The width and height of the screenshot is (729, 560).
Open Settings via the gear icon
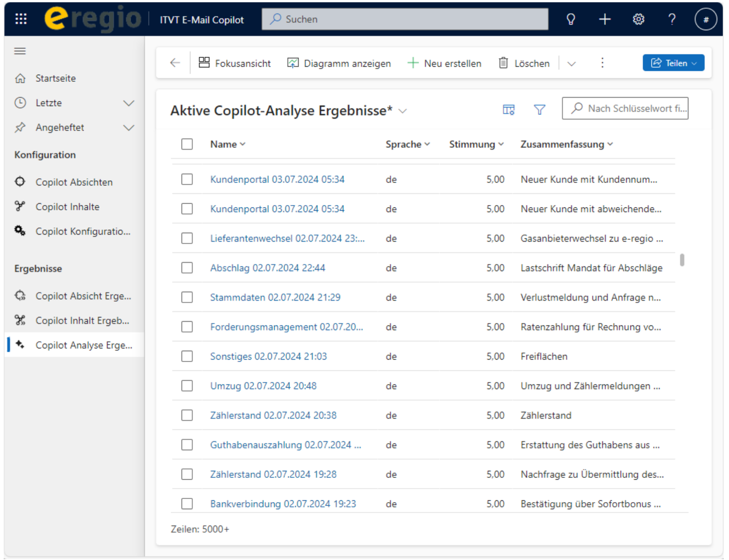coord(638,19)
